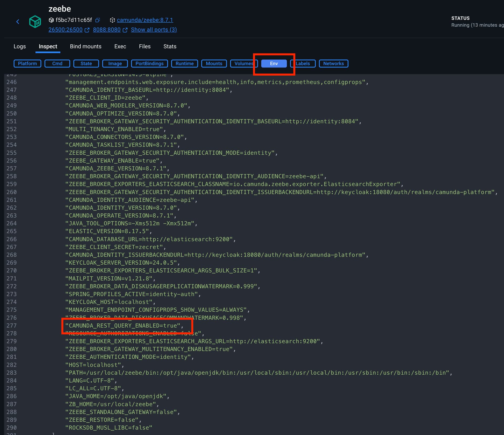504x435 pixels.
Task: Copy container ID f5bc7d11c65f
Action: (x=98, y=20)
